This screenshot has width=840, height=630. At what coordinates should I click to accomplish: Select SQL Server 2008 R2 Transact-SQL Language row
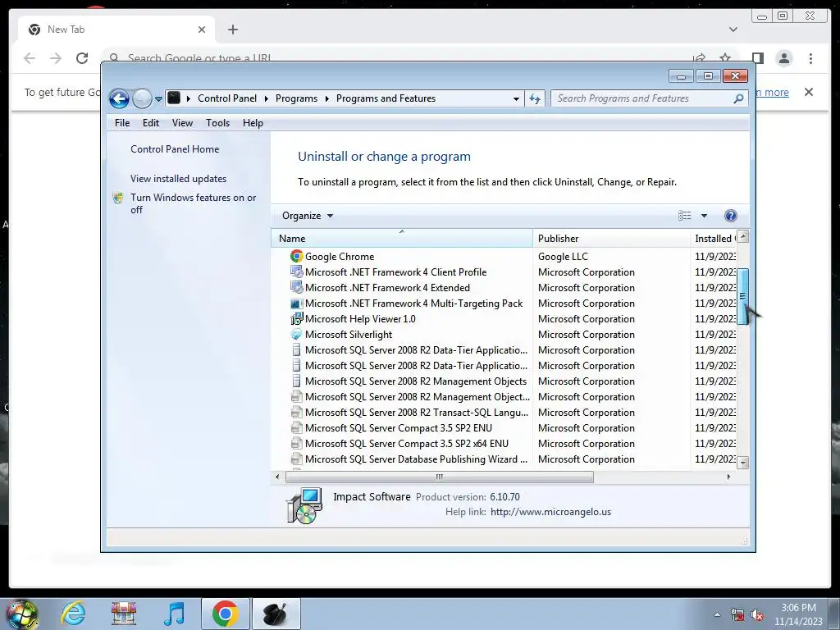click(x=504, y=412)
